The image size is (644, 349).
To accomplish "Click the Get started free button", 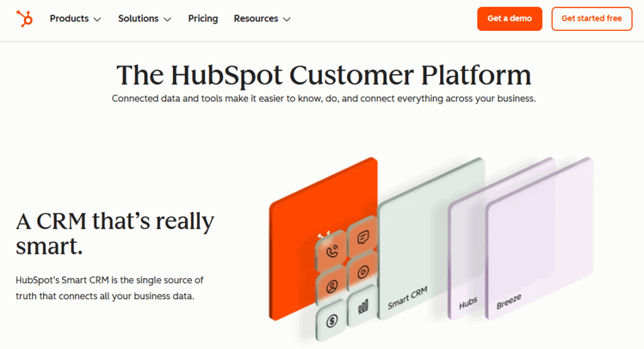I will [x=591, y=18].
